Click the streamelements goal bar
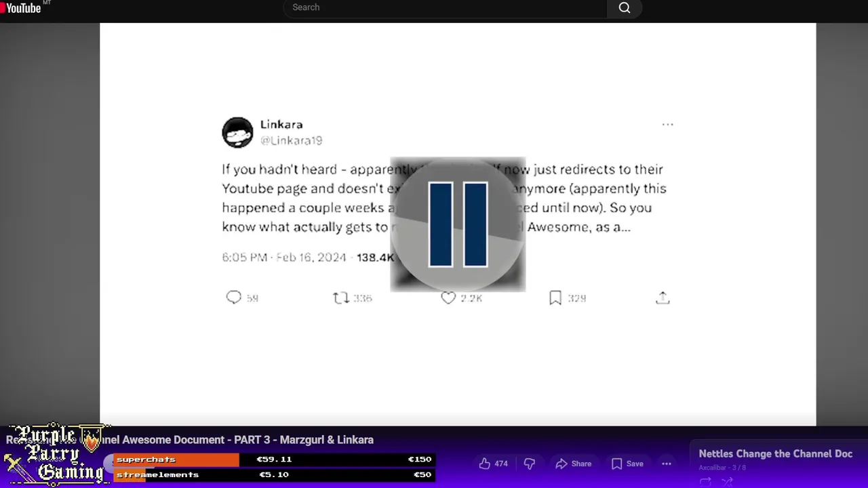The image size is (868, 488). (x=273, y=474)
